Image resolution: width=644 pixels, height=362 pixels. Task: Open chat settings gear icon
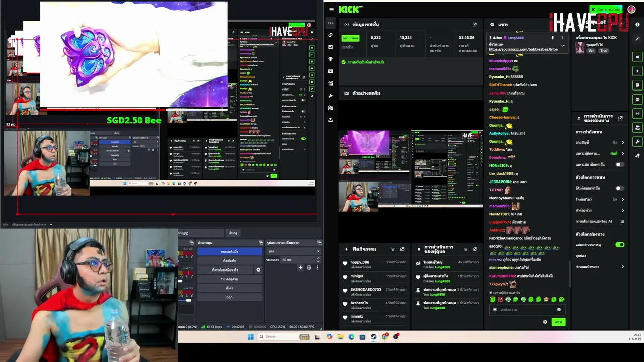point(545,322)
